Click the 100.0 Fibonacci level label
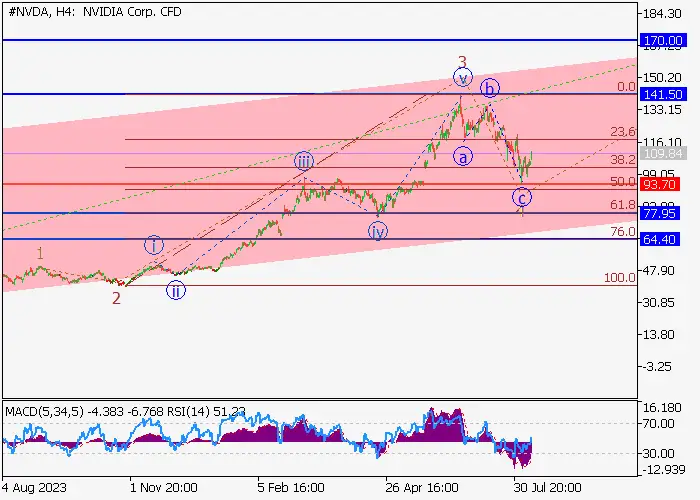Screen dimensions: 700x500 pos(620,278)
